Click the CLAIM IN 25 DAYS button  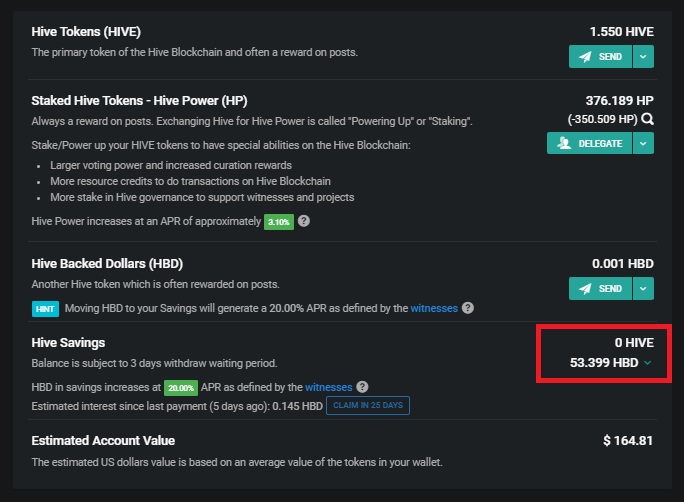point(368,406)
